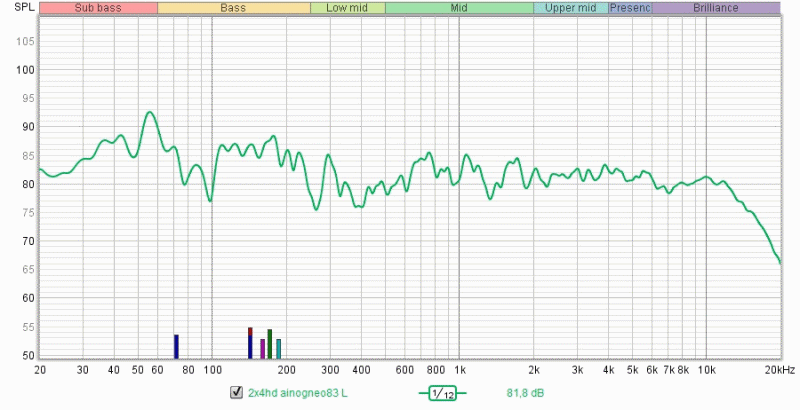Select the Upper mid frequency band
Screen dimensions: 800x410
click(570, 8)
